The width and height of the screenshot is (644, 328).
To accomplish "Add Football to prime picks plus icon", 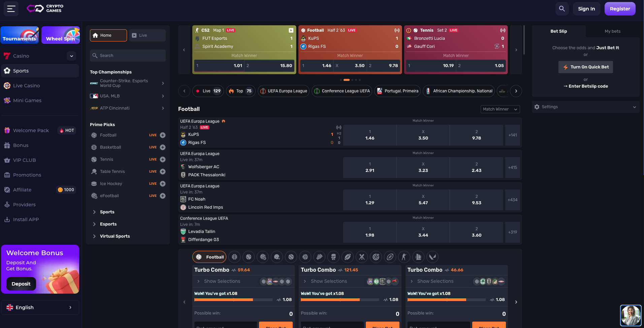I will [x=163, y=135].
